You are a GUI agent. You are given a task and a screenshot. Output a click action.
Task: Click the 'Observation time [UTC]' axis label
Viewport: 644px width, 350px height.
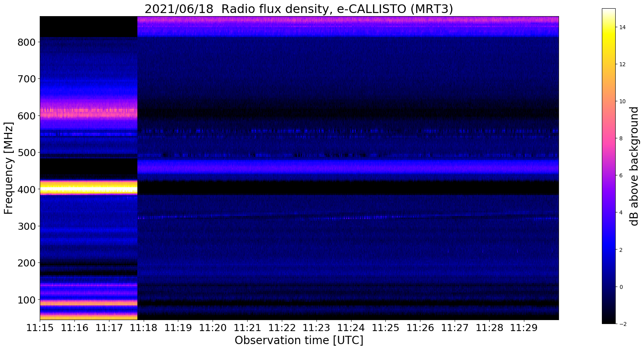(299, 340)
